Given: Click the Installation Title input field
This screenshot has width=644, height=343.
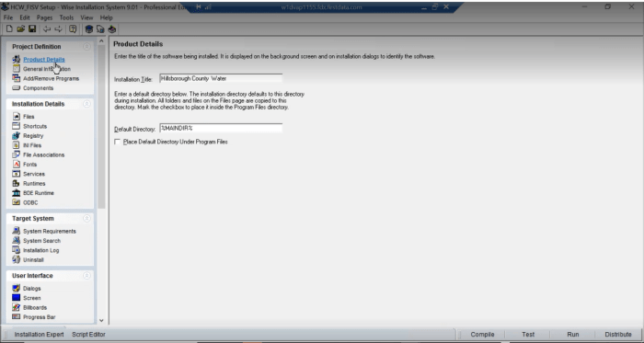Looking at the screenshot, I should 221,78.
